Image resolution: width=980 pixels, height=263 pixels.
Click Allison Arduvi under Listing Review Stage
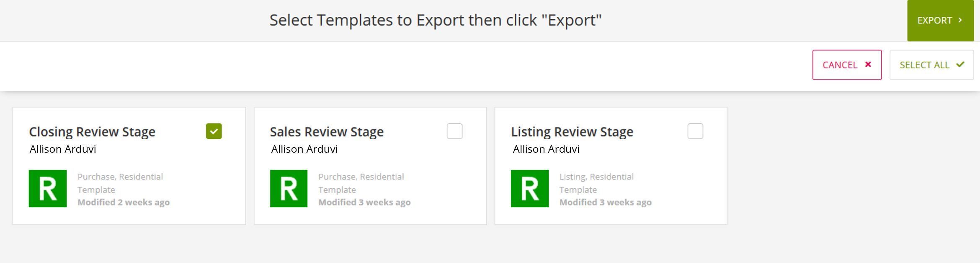click(546, 149)
